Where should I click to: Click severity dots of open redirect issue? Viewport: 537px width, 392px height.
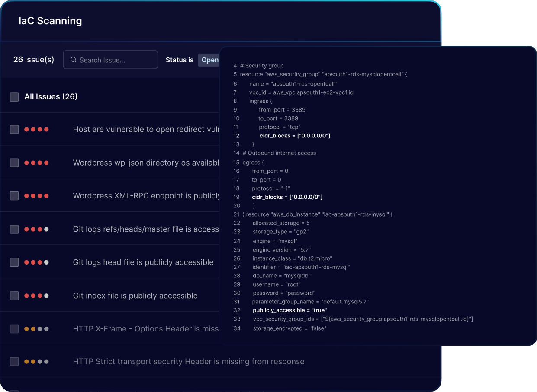click(36, 129)
